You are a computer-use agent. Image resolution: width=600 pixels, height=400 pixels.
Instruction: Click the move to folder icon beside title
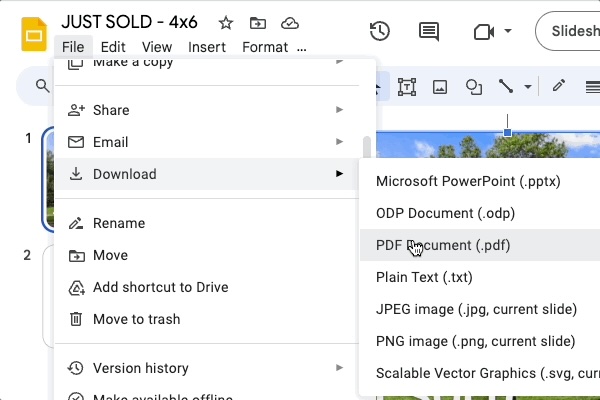(x=258, y=23)
